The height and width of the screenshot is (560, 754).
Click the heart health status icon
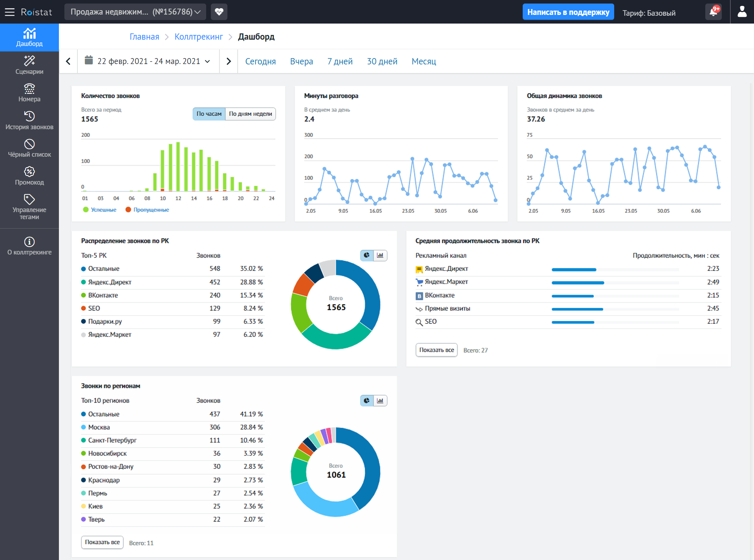click(x=219, y=12)
